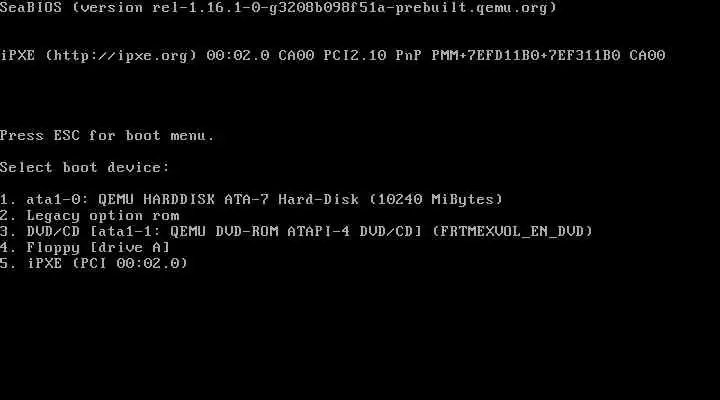Select the ata1-0 QEMU HARDDISK boot entry
720x400 pixels.
pyautogui.click(x=251, y=199)
